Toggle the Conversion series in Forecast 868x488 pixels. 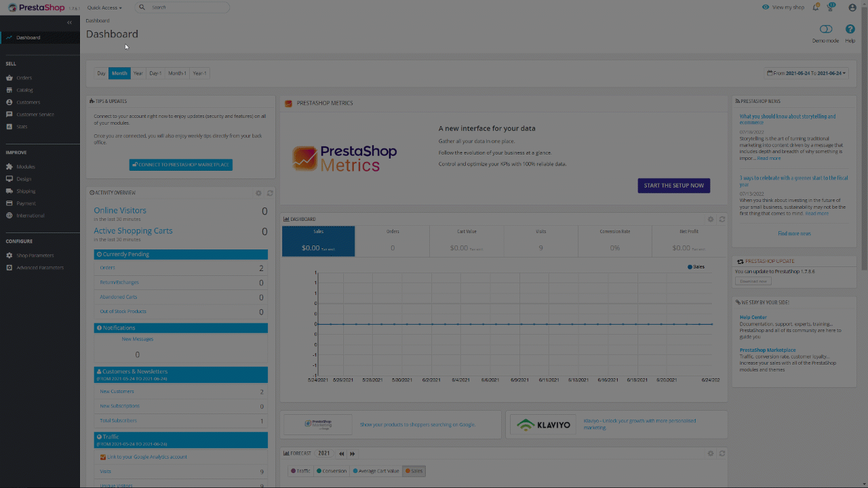click(x=332, y=471)
